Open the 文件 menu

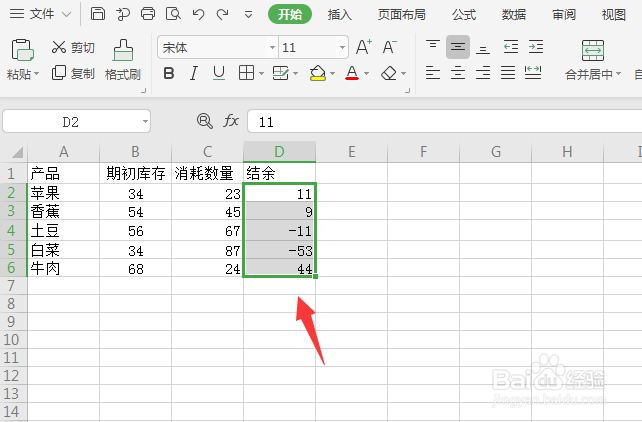42,14
